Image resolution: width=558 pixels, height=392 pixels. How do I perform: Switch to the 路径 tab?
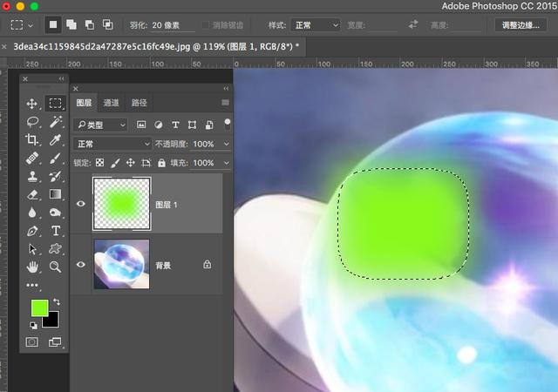point(139,103)
